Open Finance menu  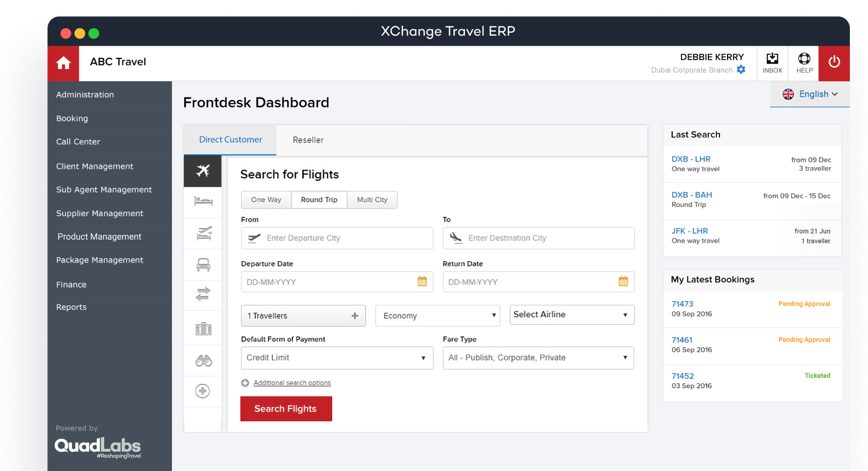click(x=110, y=285)
